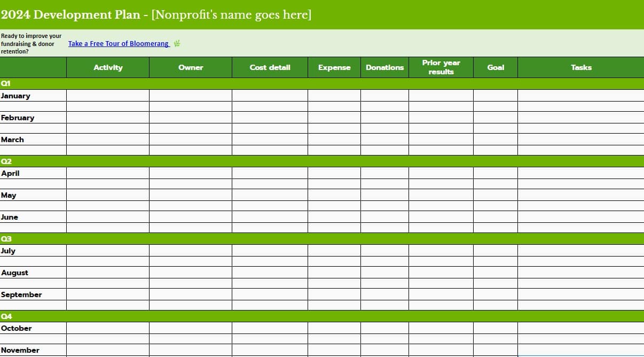Select the April row label
This screenshot has height=357, width=644.
click(x=10, y=173)
